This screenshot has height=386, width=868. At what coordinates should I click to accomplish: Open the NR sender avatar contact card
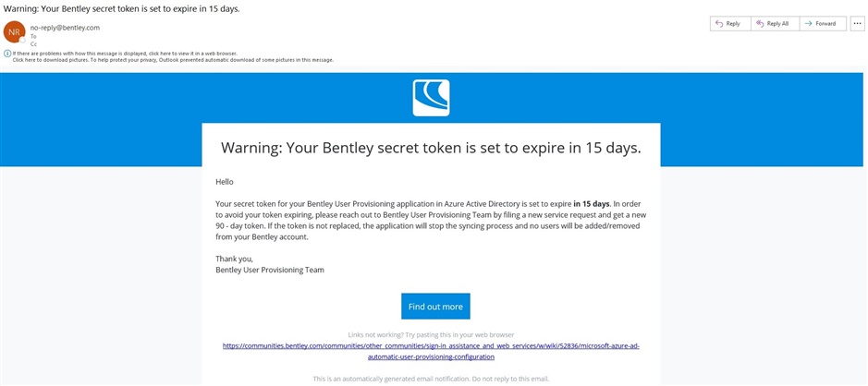[14, 31]
